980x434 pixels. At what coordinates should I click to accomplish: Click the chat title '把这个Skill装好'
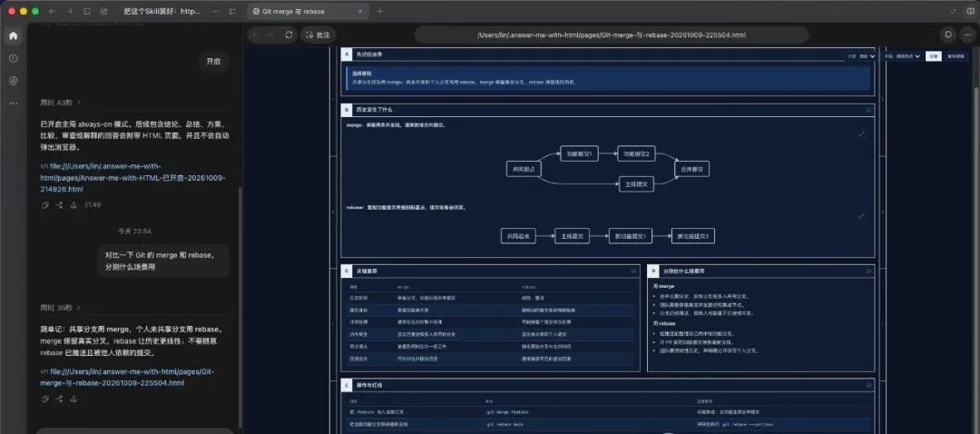coord(162,11)
